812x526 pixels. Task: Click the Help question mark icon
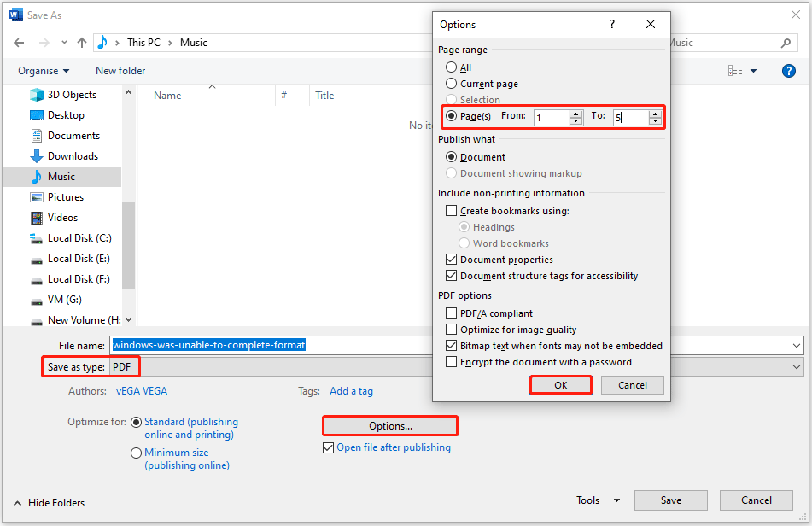(788, 71)
